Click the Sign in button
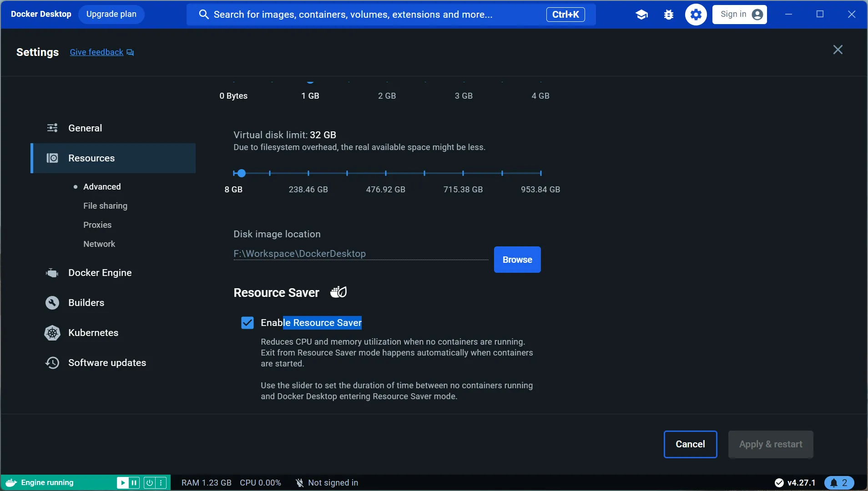 click(x=740, y=15)
